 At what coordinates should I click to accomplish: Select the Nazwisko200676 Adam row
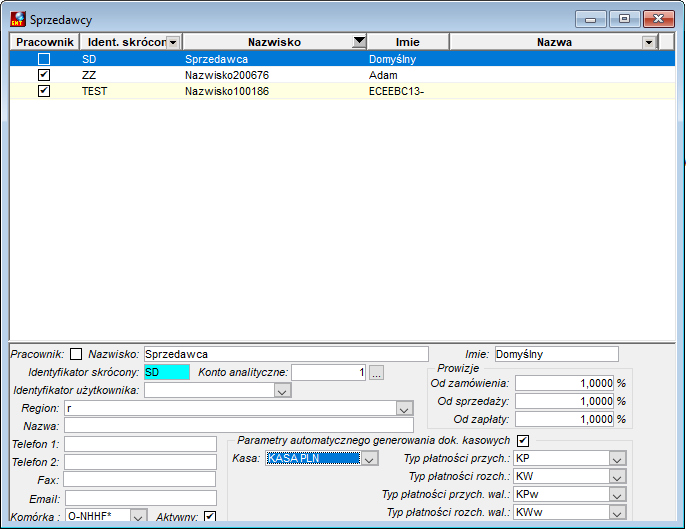342,75
